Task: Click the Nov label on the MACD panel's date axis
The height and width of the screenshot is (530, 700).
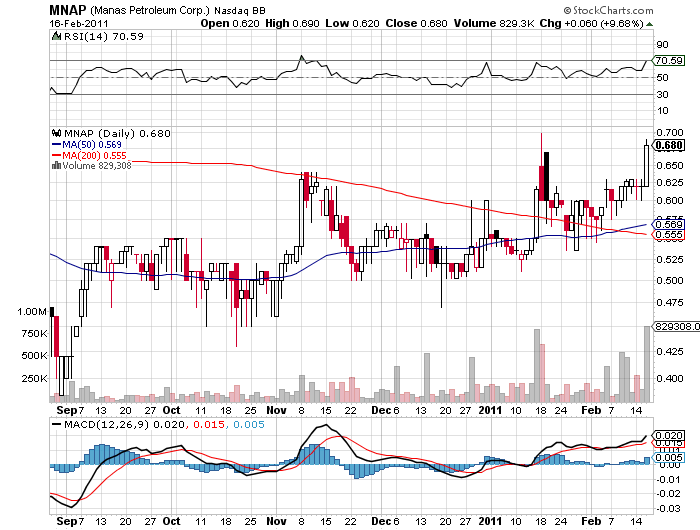Action: (276, 521)
